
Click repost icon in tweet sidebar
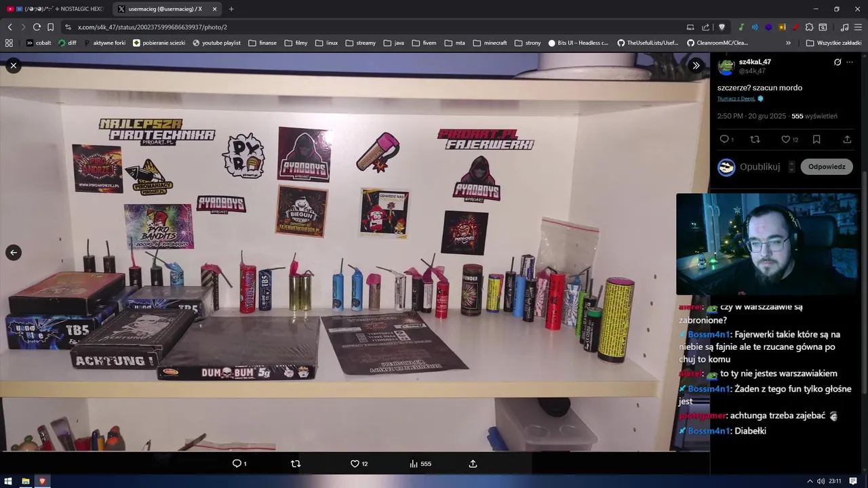point(755,139)
